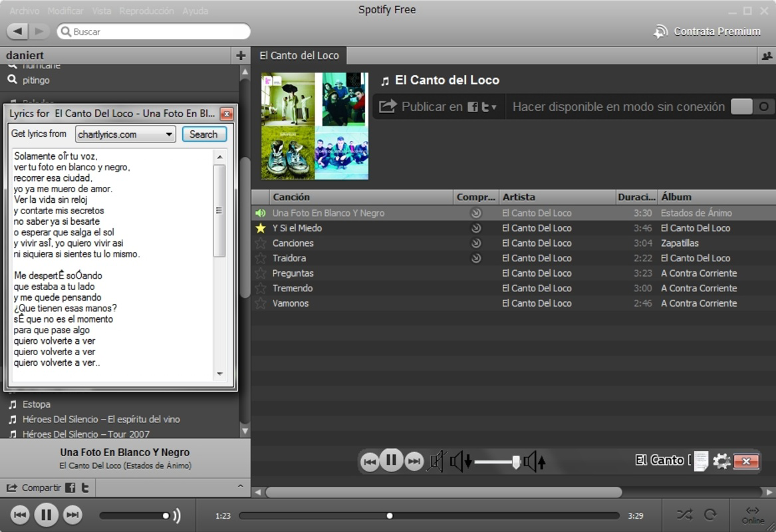776x532 pixels.
Task: Sort by Duraci... column header
Action: click(x=636, y=197)
